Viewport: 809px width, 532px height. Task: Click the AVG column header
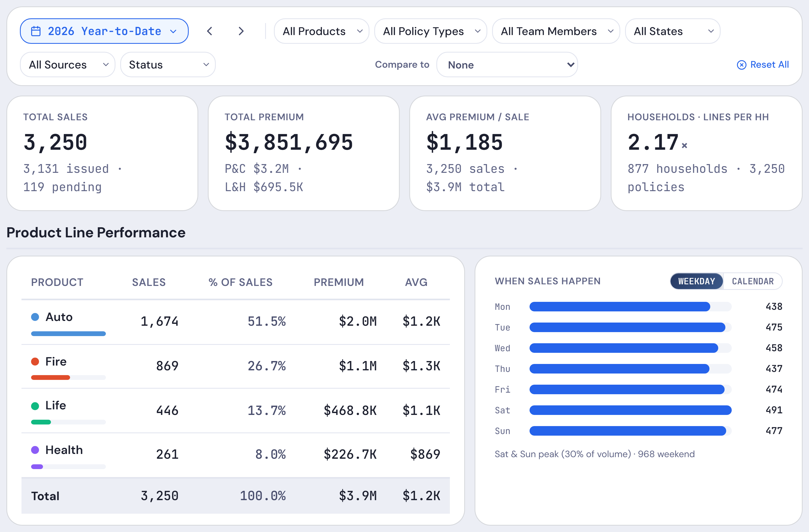click(x=416, y=282)
